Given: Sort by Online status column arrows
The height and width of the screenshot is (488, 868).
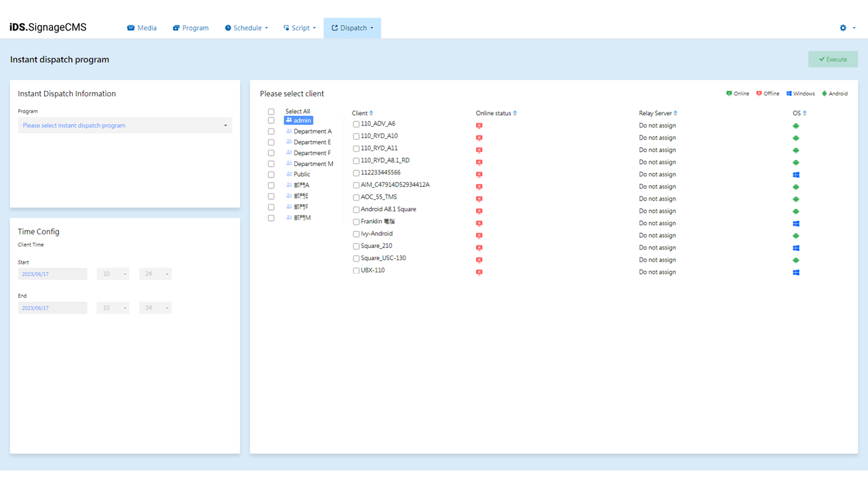Looking at the screenshot, I should pos(515,113).
